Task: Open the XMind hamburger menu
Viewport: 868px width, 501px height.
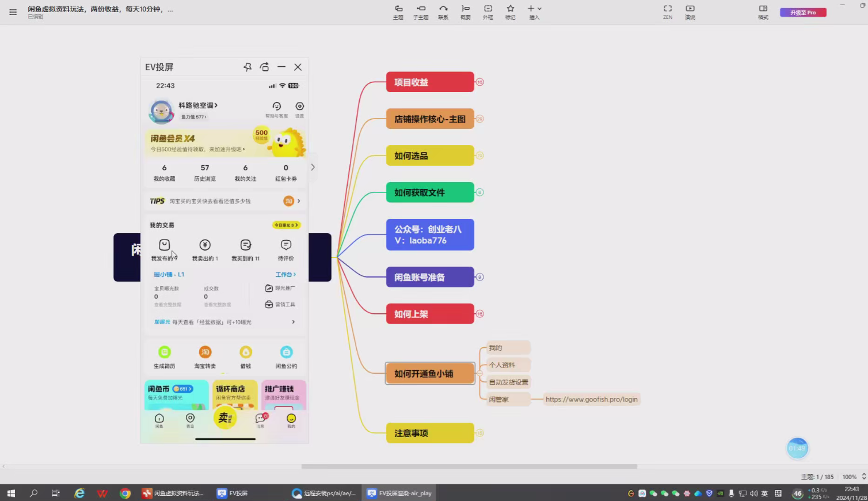Action: 13,12
